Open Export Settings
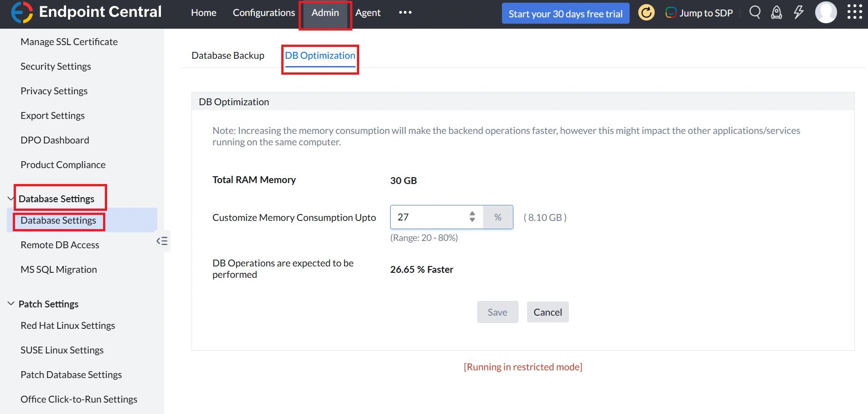Image resolution: width=868 pixels, height=414 pixels. [52, 116]
